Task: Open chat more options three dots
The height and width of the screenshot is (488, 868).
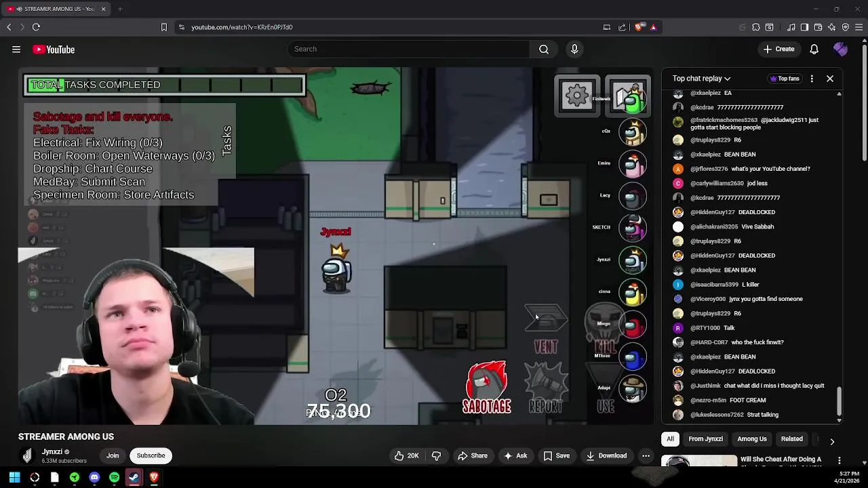Action: [x=812, y=79]
